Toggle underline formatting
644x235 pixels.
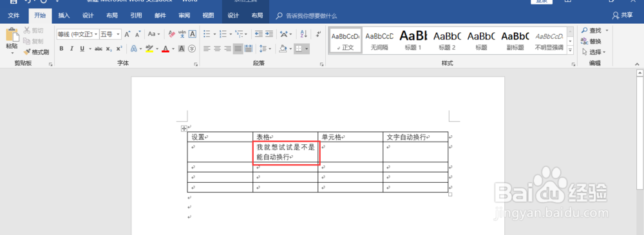click(82, 49)
